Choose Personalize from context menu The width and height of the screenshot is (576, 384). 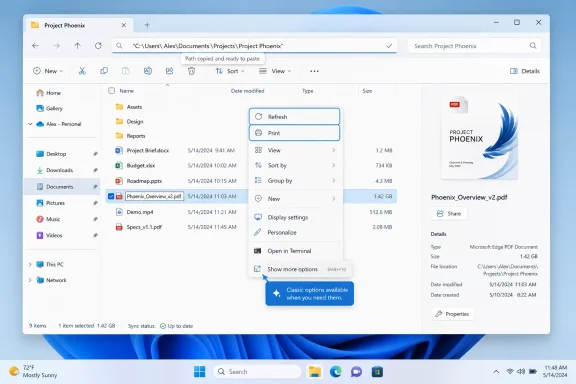pyautogui.click(x=295, y=232)
